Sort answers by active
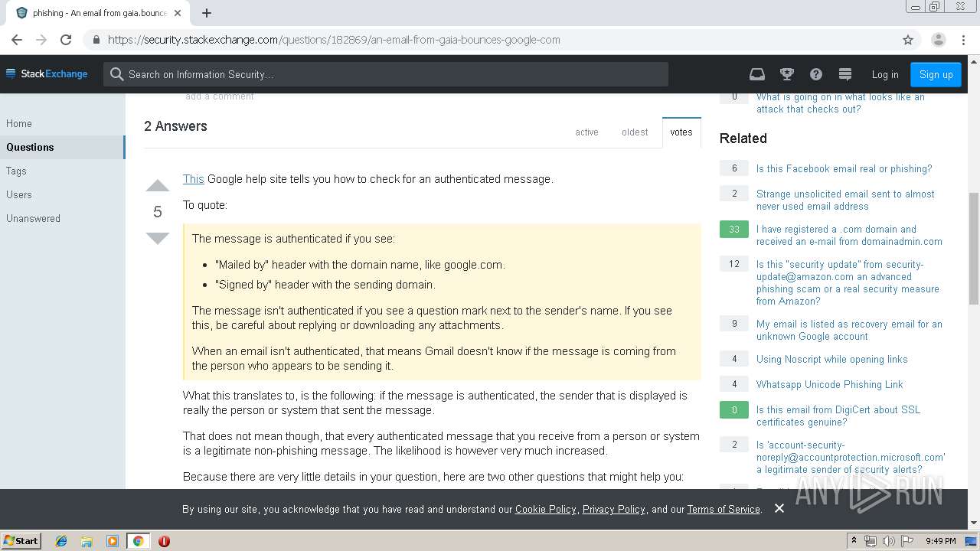The width and height of the screenshot is (980, 551). click(x=586, y=132)
